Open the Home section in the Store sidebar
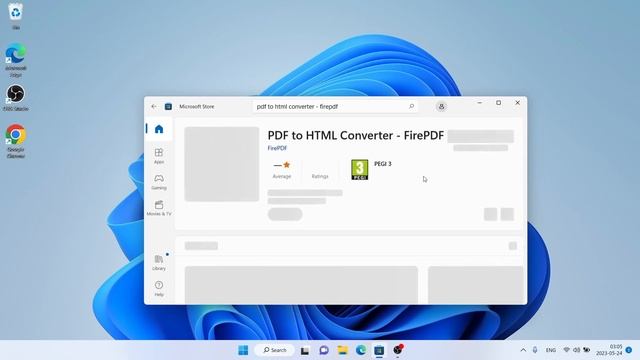This screenshot has height=360, width=640. point(159,129)
